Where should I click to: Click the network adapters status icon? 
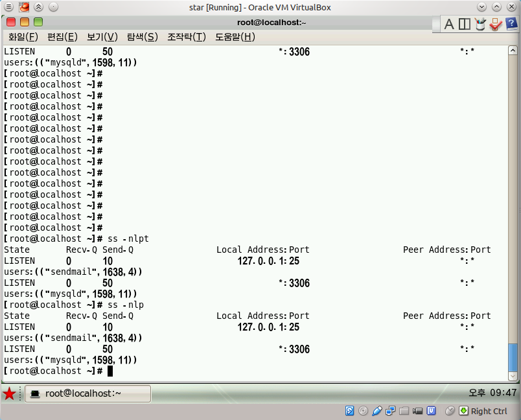(x=390, y=411)
